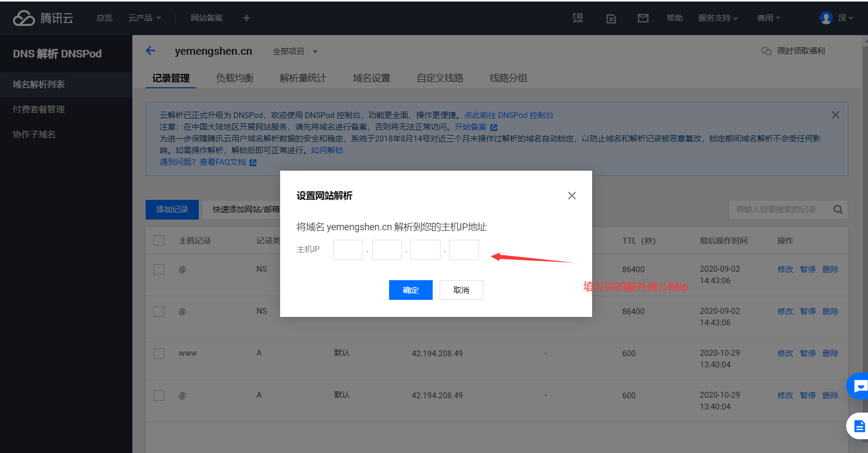Screen dimensions: 868x453
Task: Open the floating chat support button
Action: [858, 387]
